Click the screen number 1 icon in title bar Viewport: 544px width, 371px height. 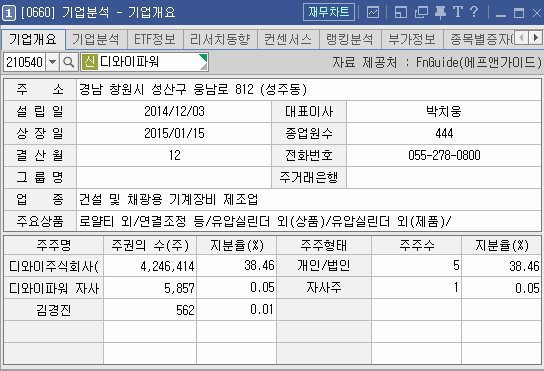tap(8, 13)
